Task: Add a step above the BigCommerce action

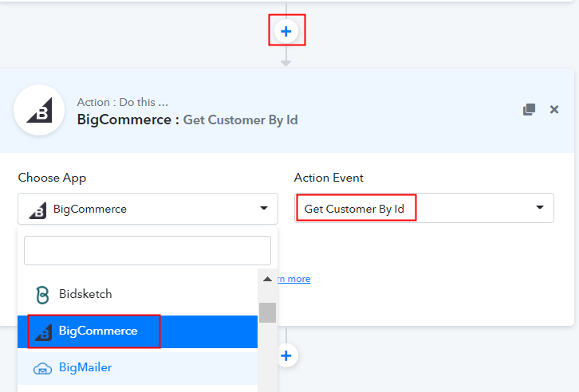Action: coord(286,31)
